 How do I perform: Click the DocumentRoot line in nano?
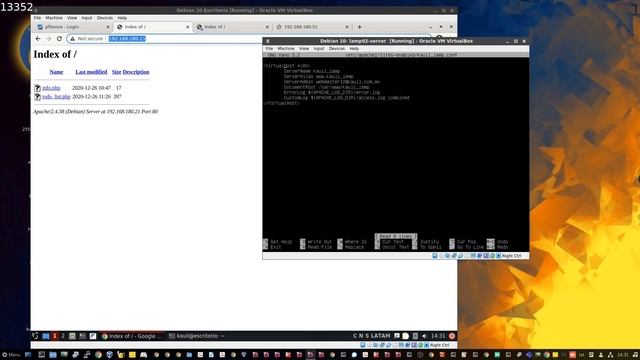point(326,87)
